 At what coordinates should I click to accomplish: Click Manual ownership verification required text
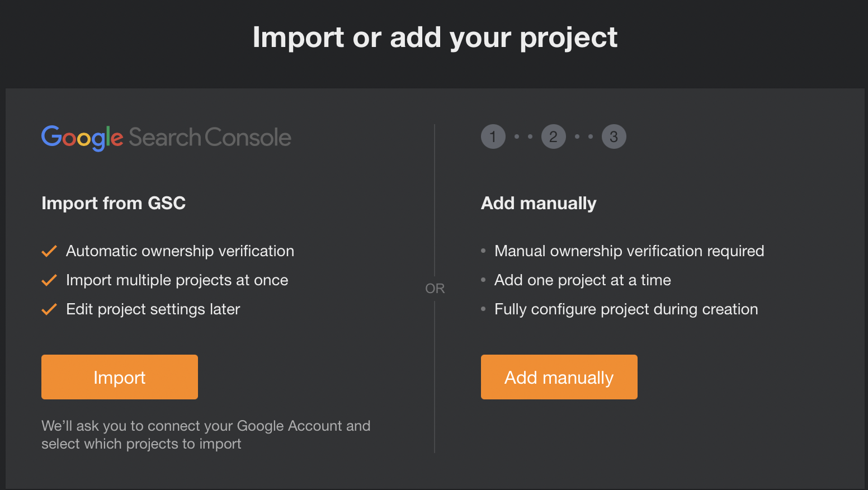[x=629, y=251]
